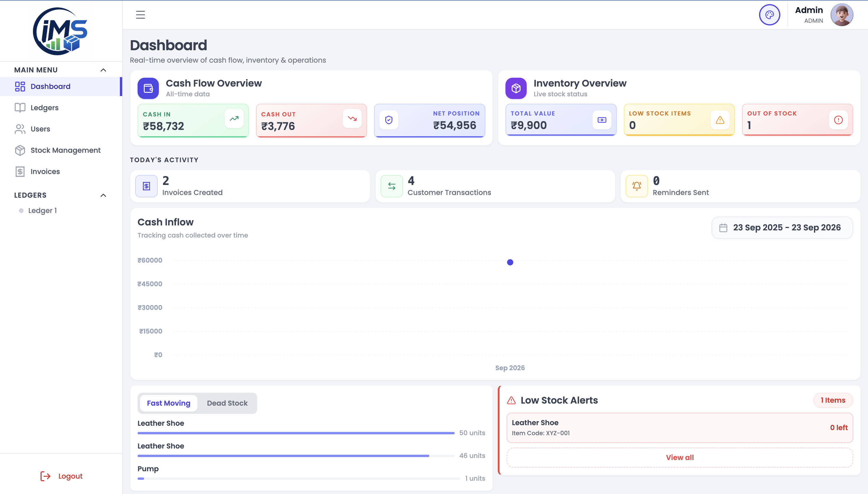Click the Customer Transactions arrows icon
The image size is (868, 494).
click(x=392, y=186)
